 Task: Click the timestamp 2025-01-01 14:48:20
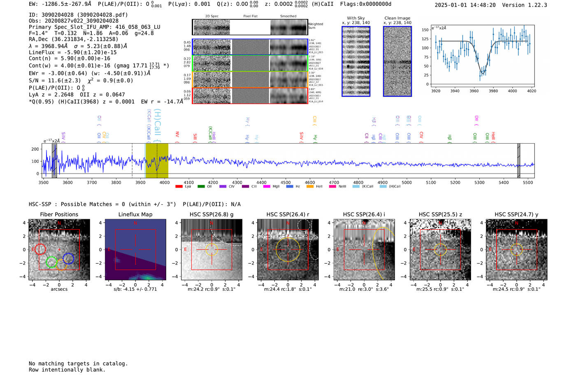465,5
